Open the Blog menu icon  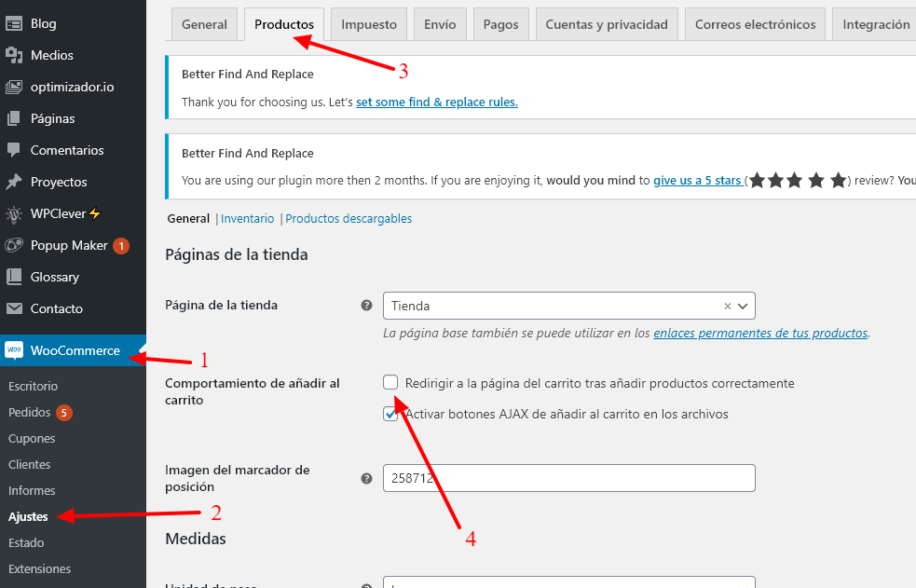tap(13, 24)
